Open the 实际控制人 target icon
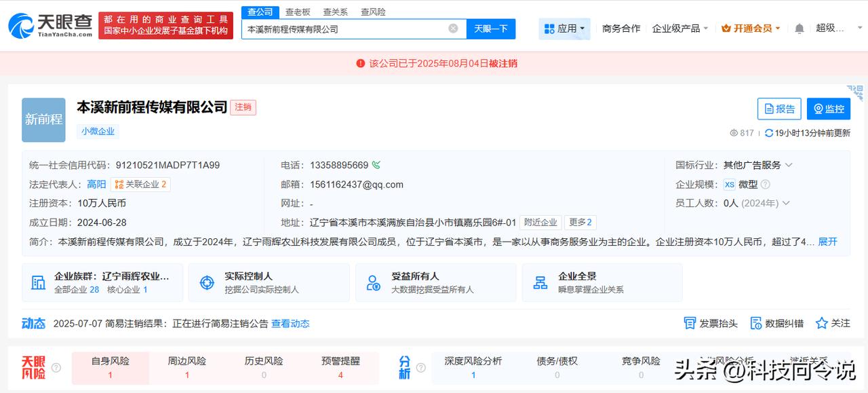The image size is (868, 393). pyautogui.click(x=207, y=282)
